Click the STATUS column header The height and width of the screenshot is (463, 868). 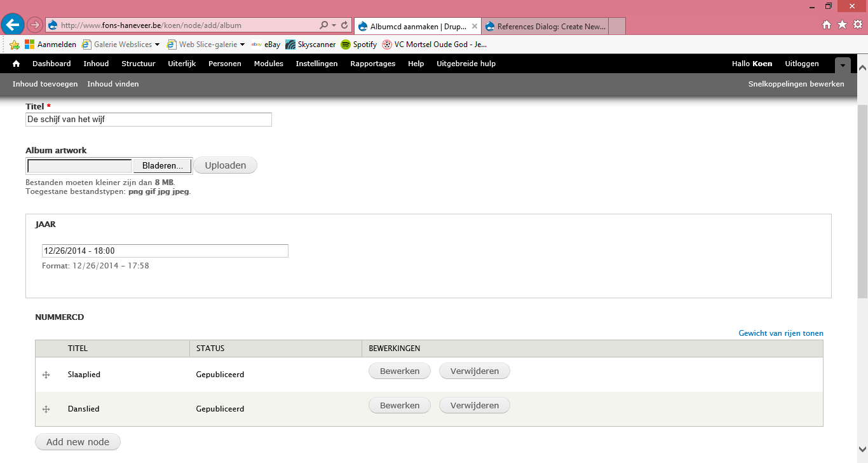pos(210,349)
